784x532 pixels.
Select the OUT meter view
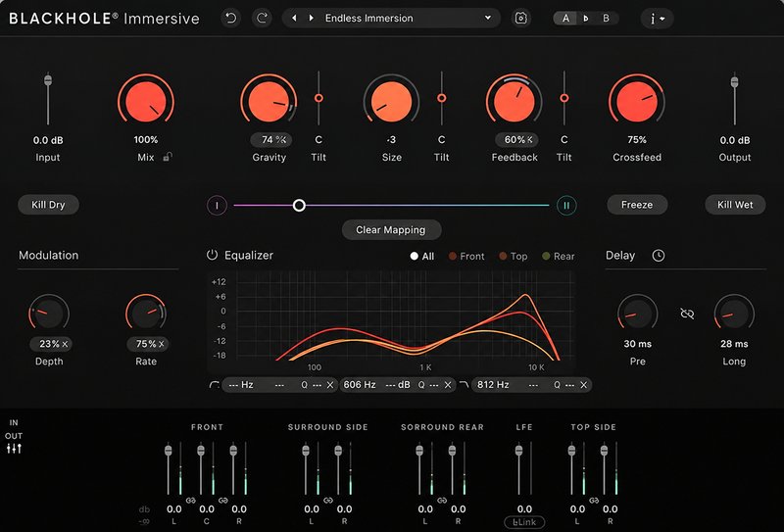14,436
